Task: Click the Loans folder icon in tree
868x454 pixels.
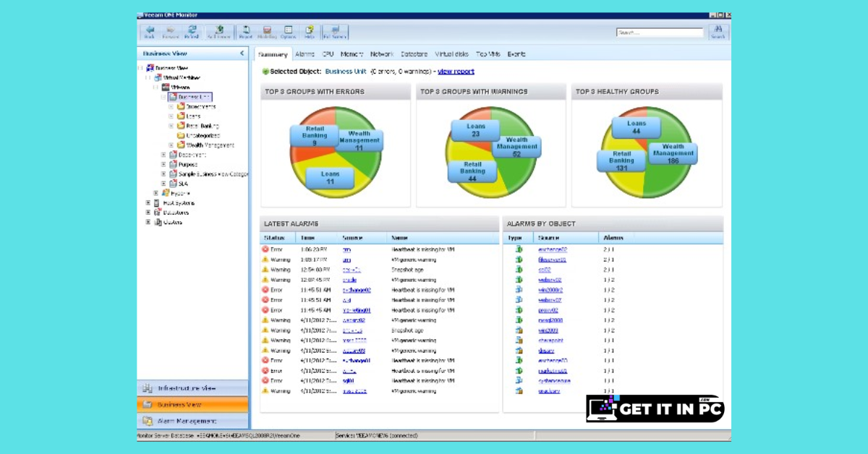Action: point(181,116)
